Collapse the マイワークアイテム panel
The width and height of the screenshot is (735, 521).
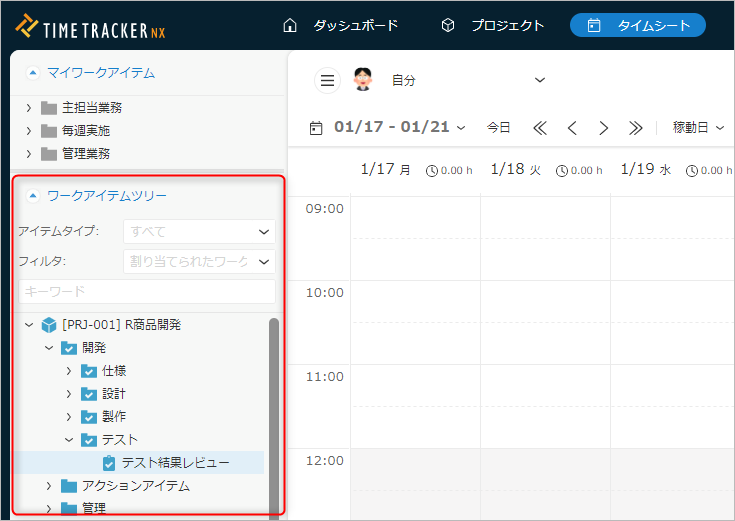click(x=32, y=73)
